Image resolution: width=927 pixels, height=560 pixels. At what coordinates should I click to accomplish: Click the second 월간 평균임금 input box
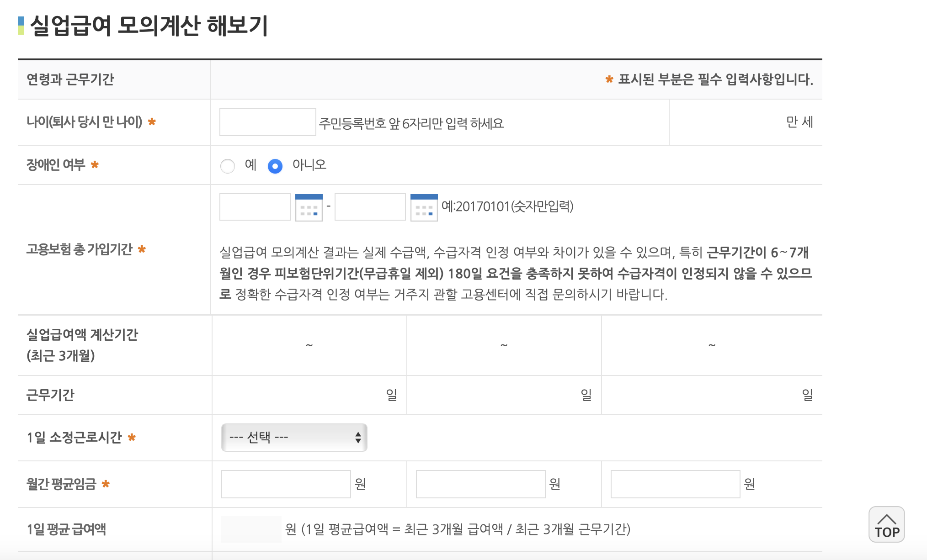480,484
